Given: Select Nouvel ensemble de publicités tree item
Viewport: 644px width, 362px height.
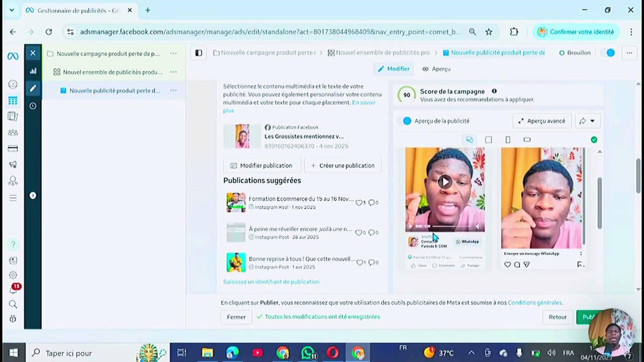Looking at the screenshot, I should (x=112, y=72).
